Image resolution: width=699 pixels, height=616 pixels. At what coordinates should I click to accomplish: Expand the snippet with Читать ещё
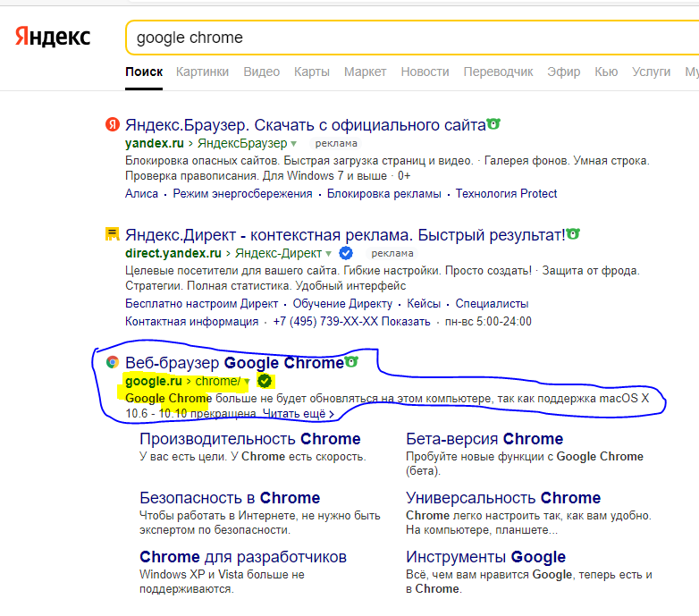(x=299, y=414)
